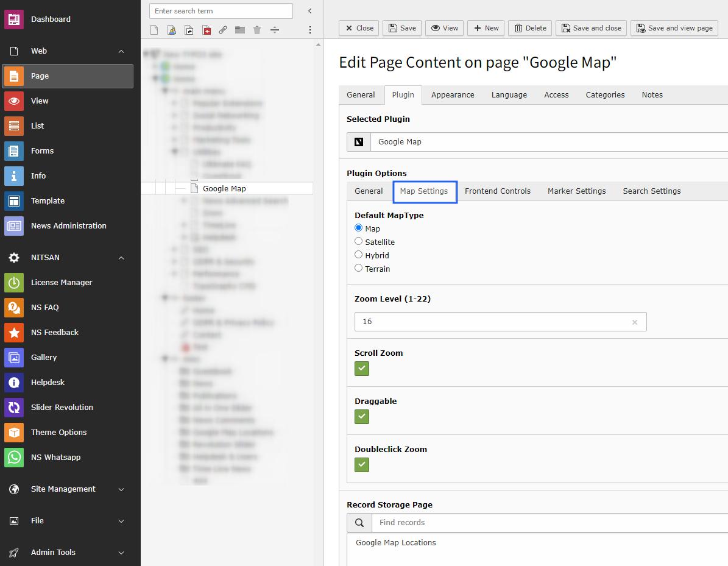This screenshot has width=728, height=566.
Task: Collapse the page tree panel
Action: (309, 11)
